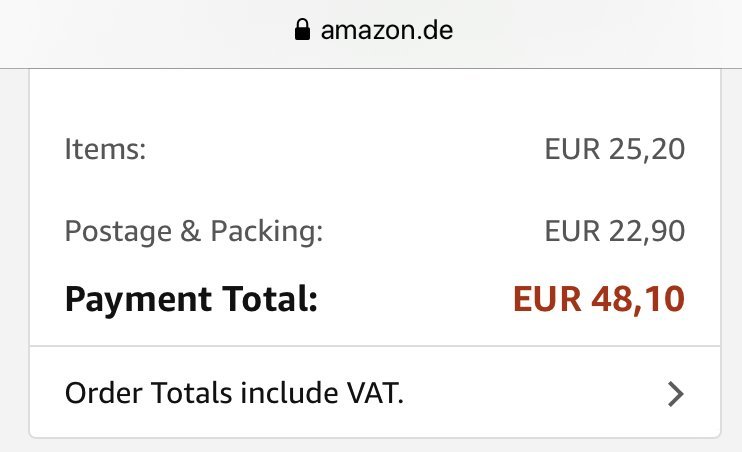Click the word Payment in the total label
The image size is (742, 452).
coord(133,298)
